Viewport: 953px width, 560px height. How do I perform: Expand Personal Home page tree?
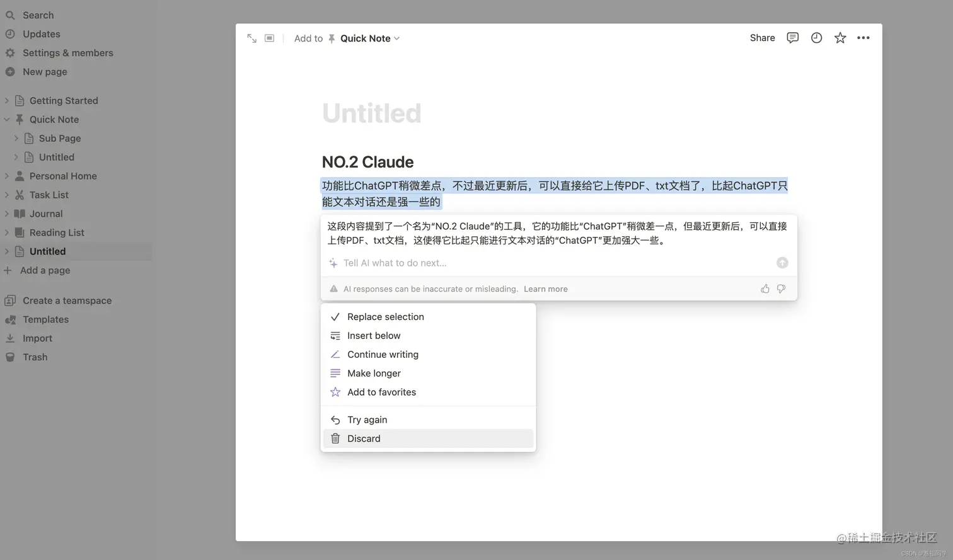[x=7, y=176]
